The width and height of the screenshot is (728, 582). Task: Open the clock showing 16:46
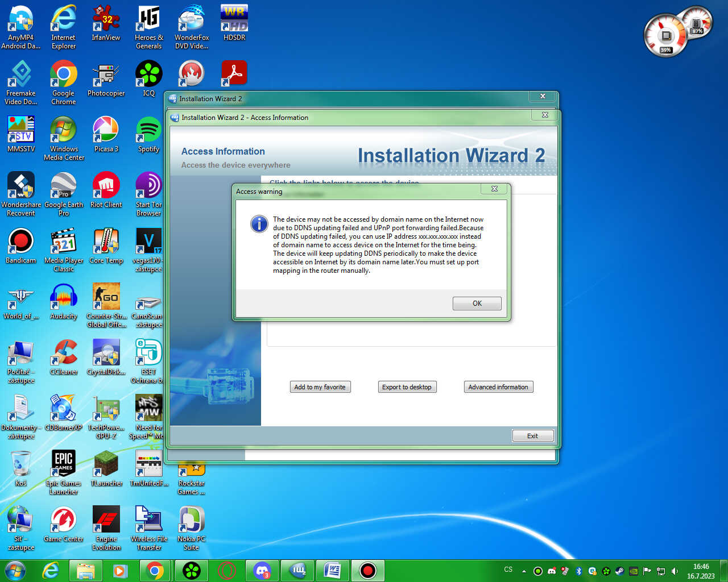[701, 571]
